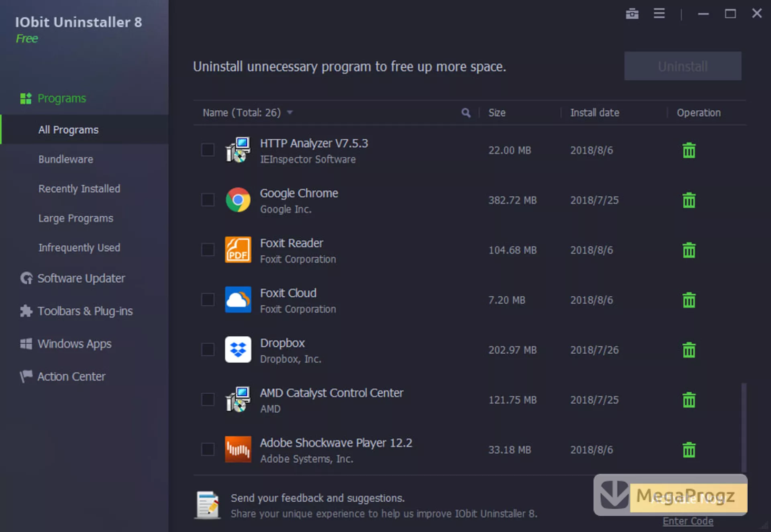Image resolution: width=771 pixels, height=532 pixels.
Task: Click the Operation column header
Action: click(699, 113)
